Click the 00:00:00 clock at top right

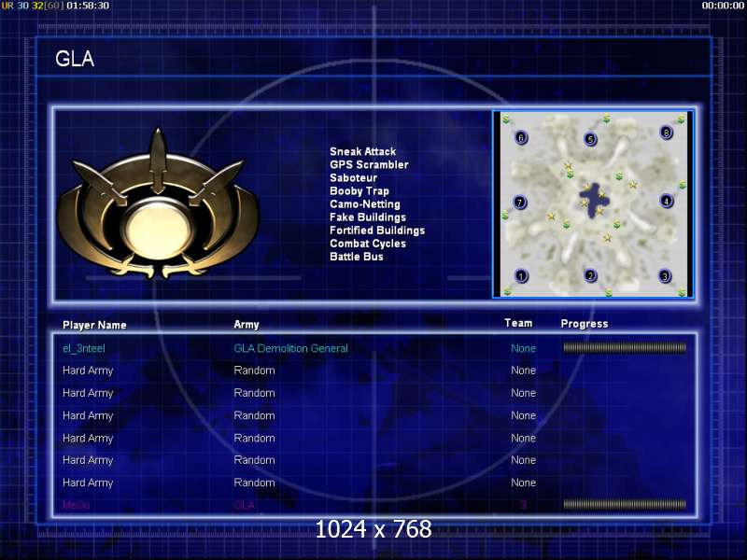click(723, 6)
